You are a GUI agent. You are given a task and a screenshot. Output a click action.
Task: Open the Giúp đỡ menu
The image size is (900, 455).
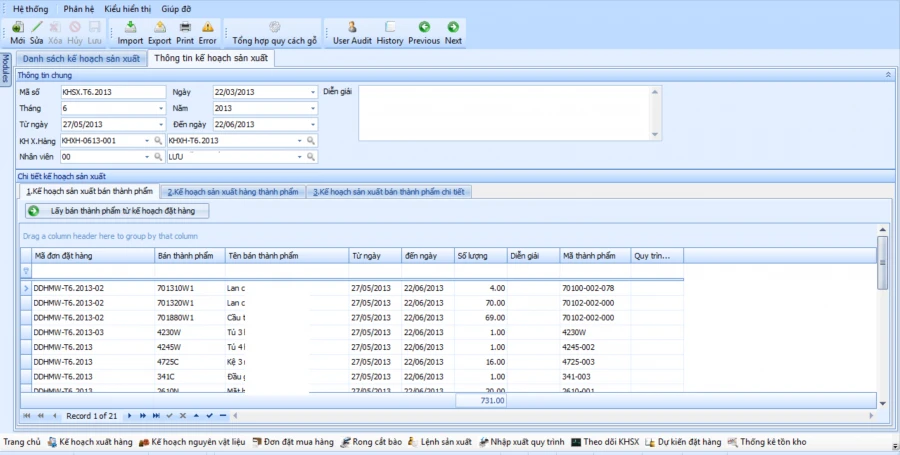point(176,9)
